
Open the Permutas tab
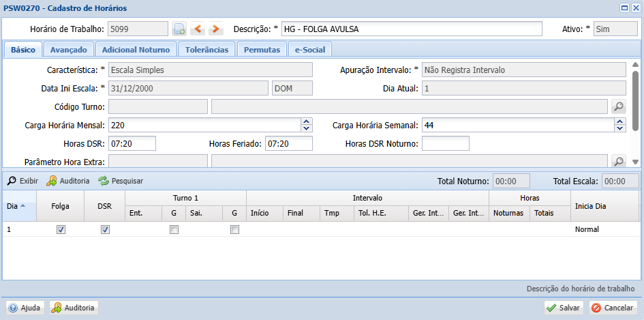pyautogui.click(x=262, y=49)
